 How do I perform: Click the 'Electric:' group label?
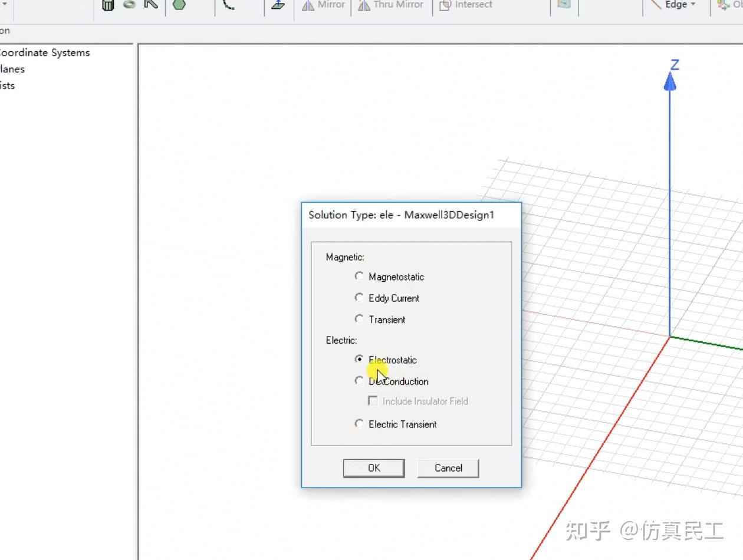[x=341, y=340]
